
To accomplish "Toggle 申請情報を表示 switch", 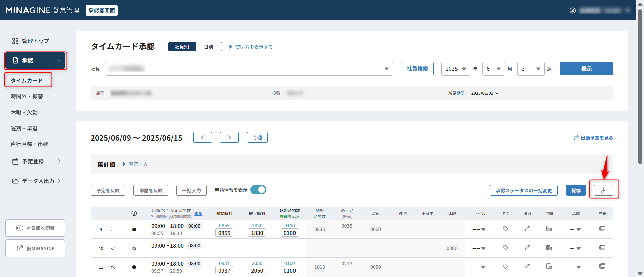I will click(x=258, y=190).
